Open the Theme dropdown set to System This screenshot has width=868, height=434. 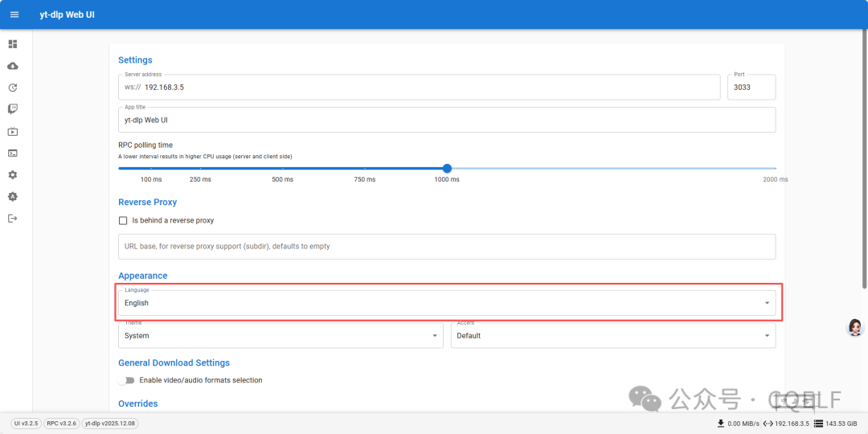click(x=280, y=335)
